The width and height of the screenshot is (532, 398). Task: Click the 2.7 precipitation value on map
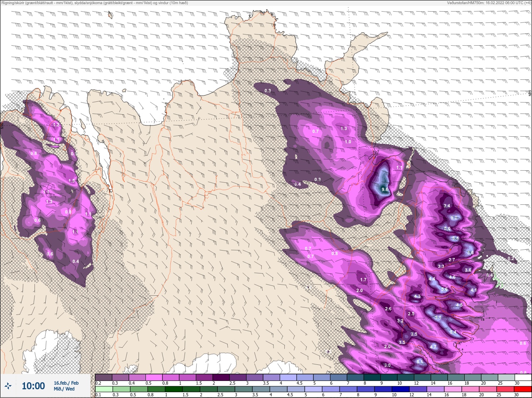[x=452, y=260]
